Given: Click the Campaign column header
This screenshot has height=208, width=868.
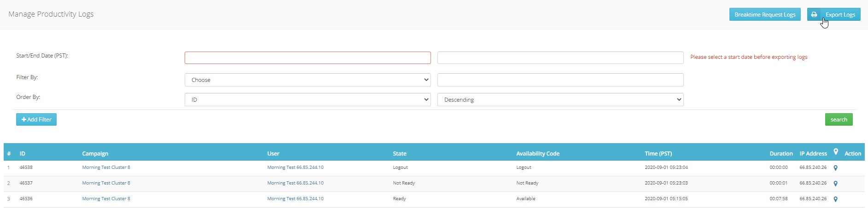Looking at the screenshot, I should point(95,154).
